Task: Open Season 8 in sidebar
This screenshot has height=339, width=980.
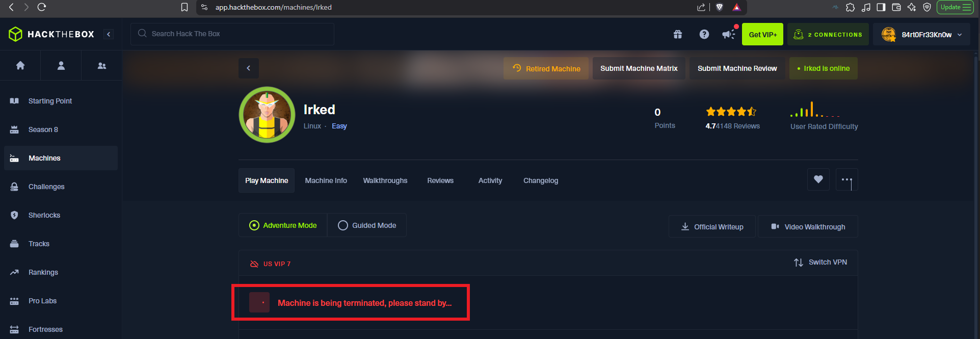Action: [x=61, y=129]
